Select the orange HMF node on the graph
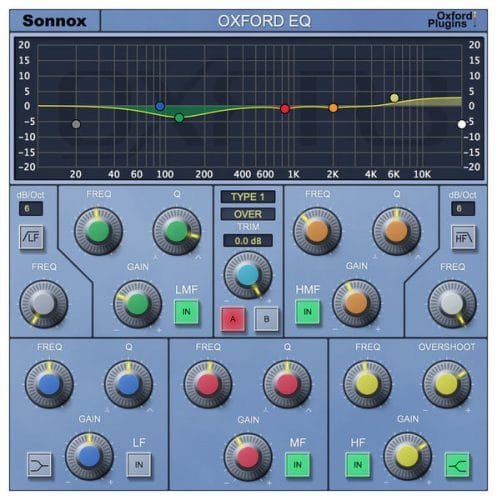Screen dimensions: 497x500 point(333,108)
